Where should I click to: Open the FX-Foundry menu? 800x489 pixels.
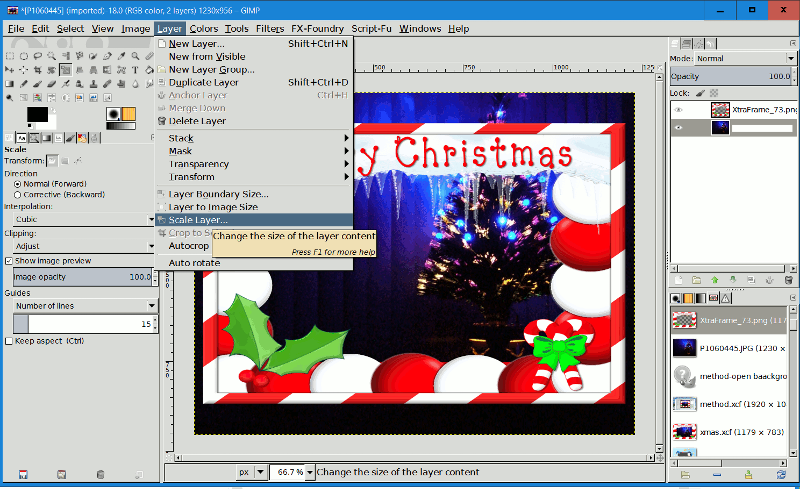pyautogui.click(x=317, y=29)
